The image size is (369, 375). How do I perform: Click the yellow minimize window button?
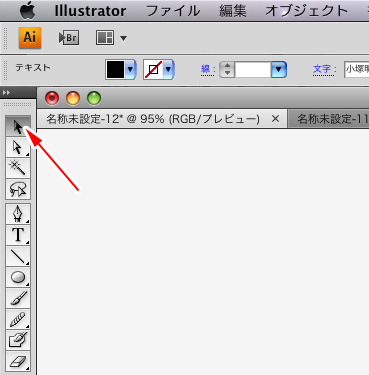pyautogui.click(x=73, y=98)
